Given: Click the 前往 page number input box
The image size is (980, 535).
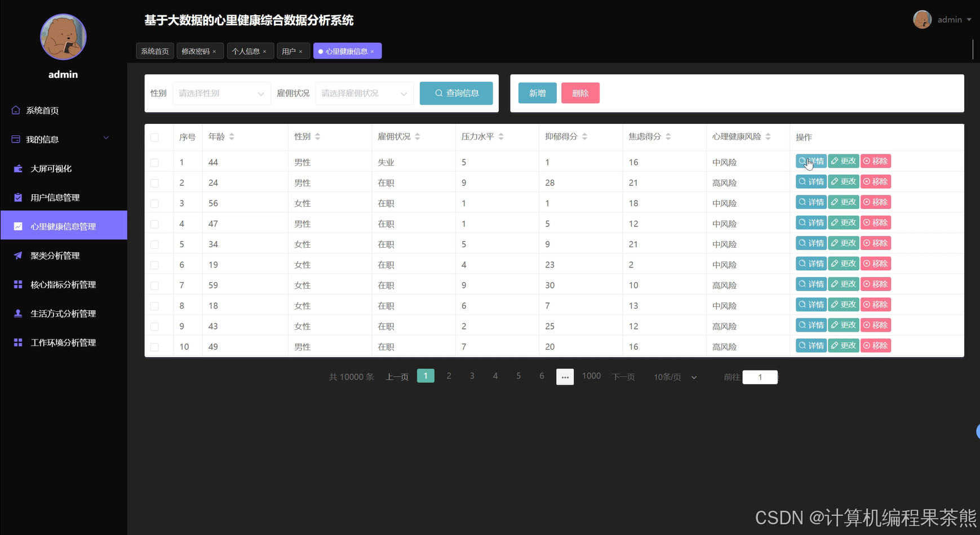Looking at the screenshot, I should tap(760, 377).
